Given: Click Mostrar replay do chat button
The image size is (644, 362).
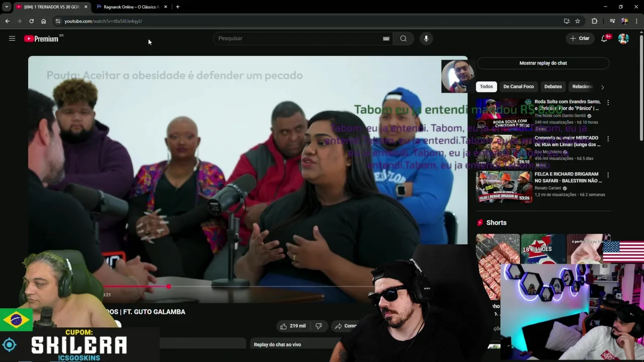Looking at the screenshot, I should point(543,63).
